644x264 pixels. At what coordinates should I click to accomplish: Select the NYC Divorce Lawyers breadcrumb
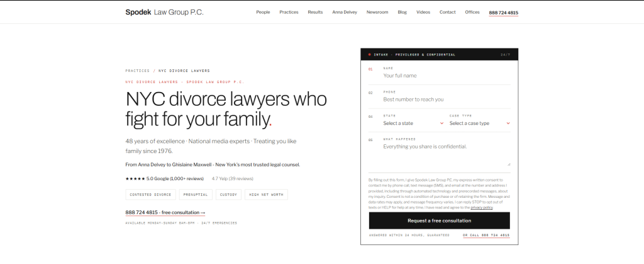[x=184, y=71]
